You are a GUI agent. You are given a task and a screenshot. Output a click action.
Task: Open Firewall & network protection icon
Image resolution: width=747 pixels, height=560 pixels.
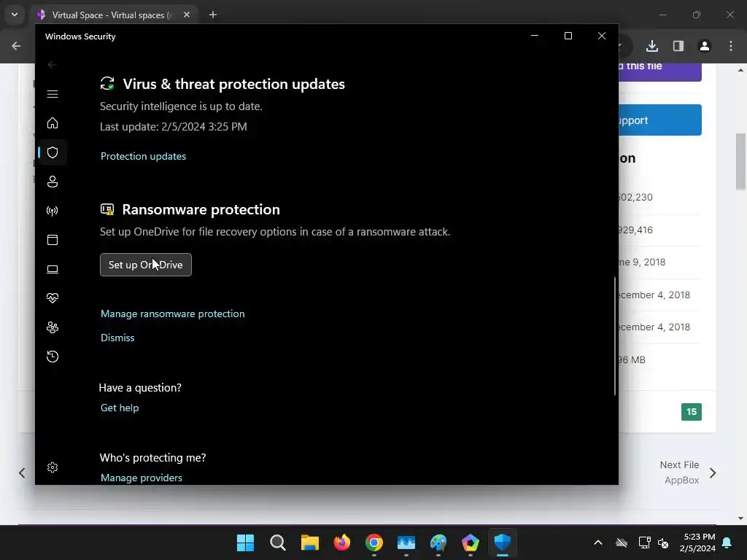pos(53,211)
